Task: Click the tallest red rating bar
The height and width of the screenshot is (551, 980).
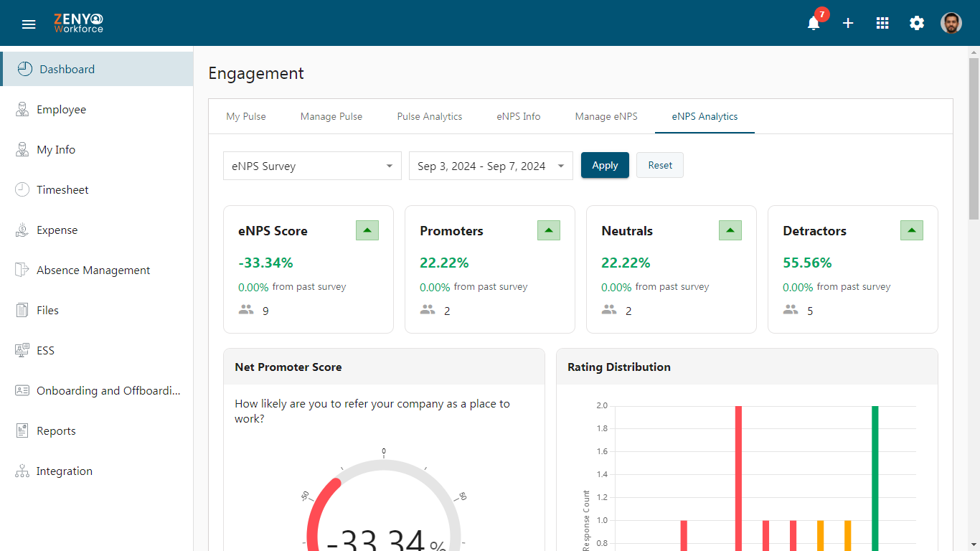Action: [x=739, y=479]
